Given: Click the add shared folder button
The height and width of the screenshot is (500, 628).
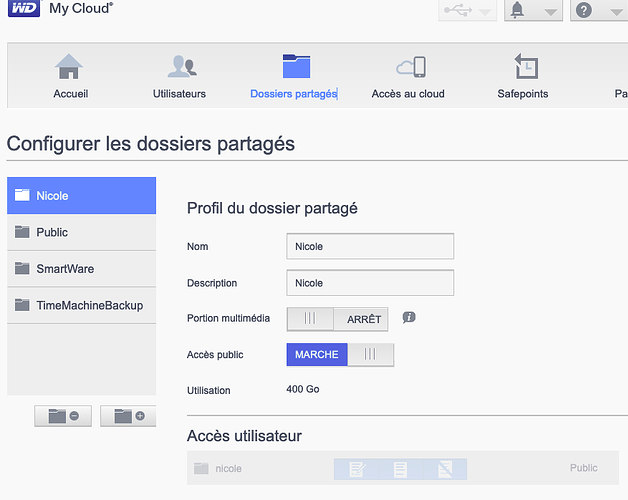Looking at the screenshot, I should 128,416.
